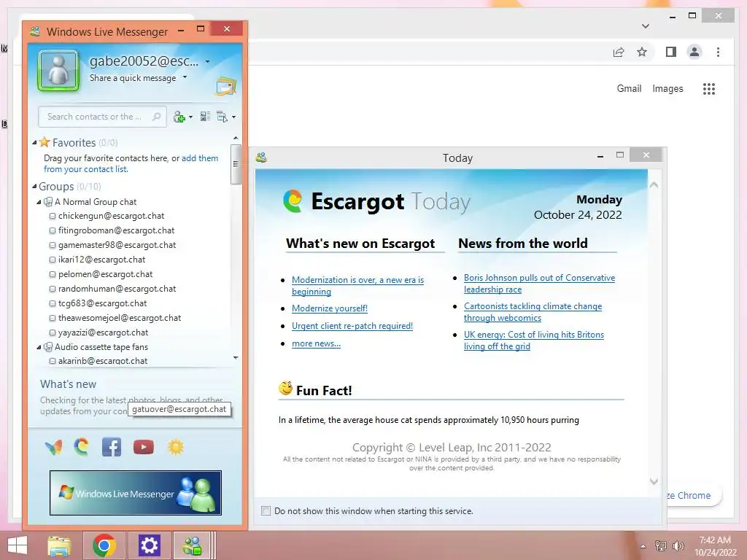The image size is (747, 560).
Task: Click Today window scroll down arrow
Action: click(x=654, y=481)
